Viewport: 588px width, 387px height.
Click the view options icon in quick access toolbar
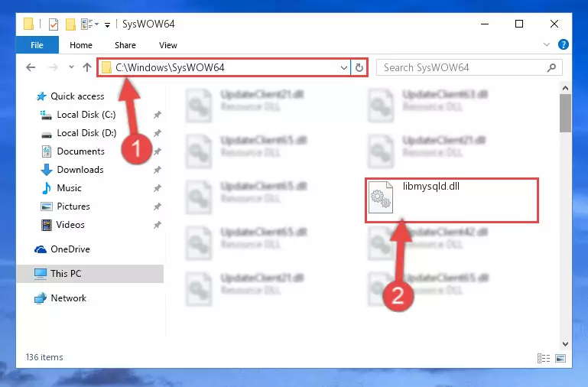coord(86,24)
